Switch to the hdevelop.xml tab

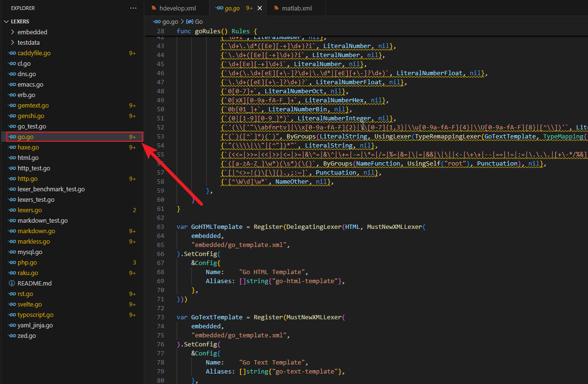177,8
